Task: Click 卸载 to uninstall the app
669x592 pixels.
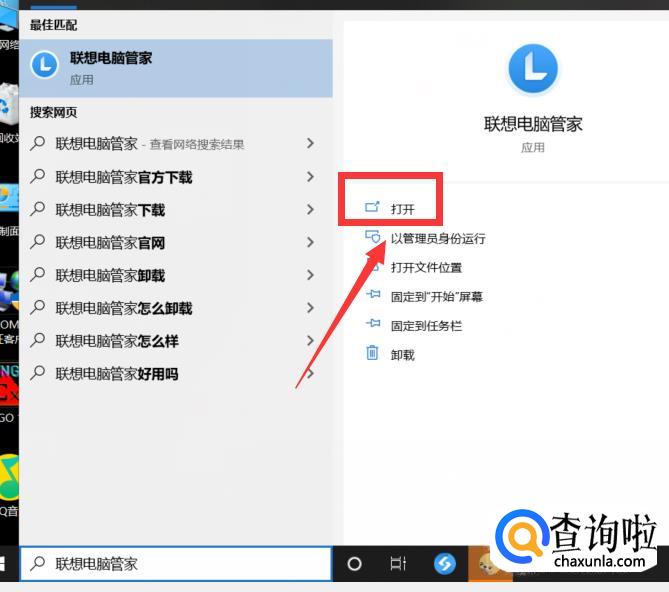Action: click(402, 355)
